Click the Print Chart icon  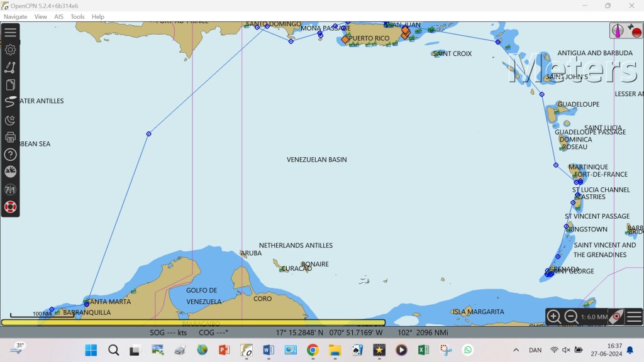(x=10, y=137)
